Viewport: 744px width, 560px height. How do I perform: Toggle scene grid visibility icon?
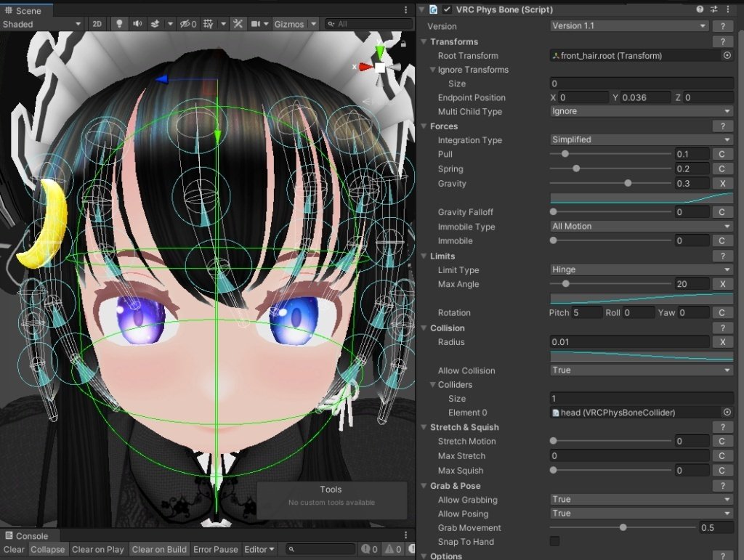click(x=209, y=24)
